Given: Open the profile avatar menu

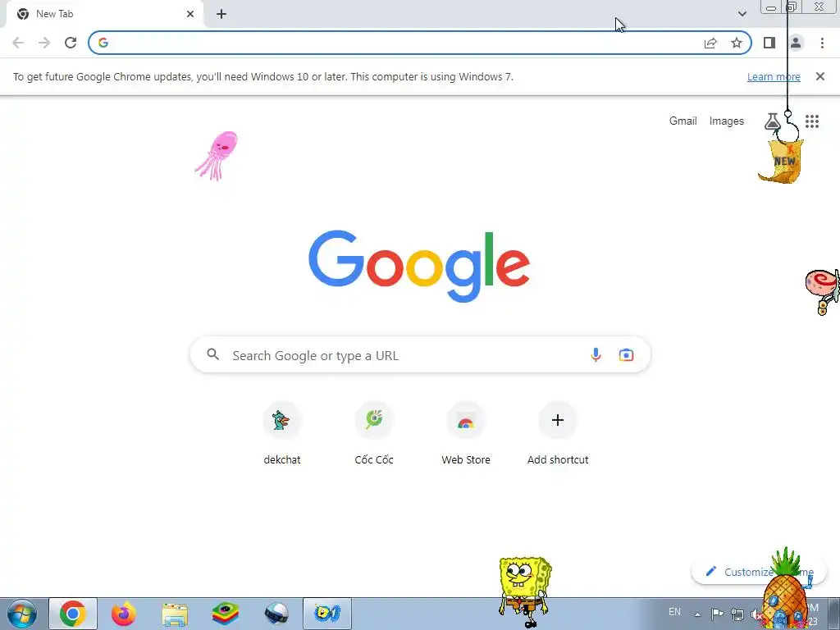Looking at the screenshot, I should (796, 43).
